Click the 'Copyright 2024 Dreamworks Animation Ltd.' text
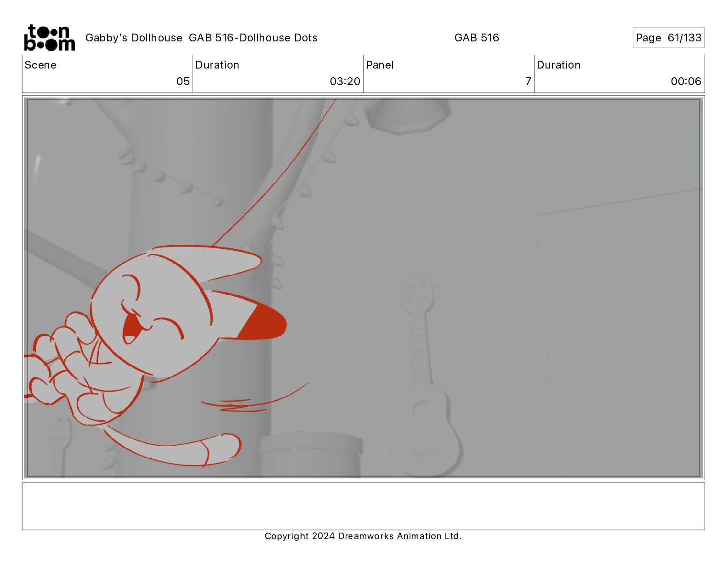728x563 pixels. (x=363, y=536)
